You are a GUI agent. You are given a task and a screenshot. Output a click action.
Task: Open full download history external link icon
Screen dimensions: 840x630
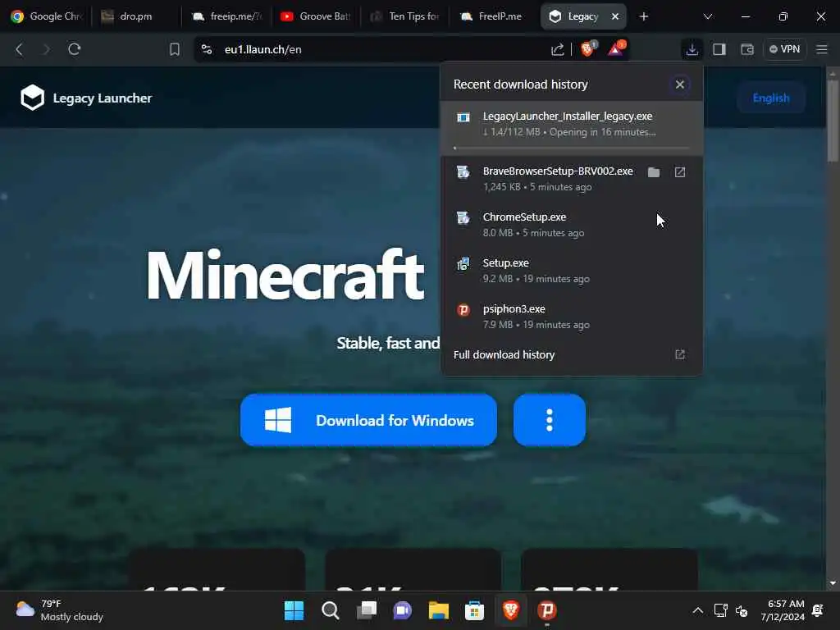680,354
